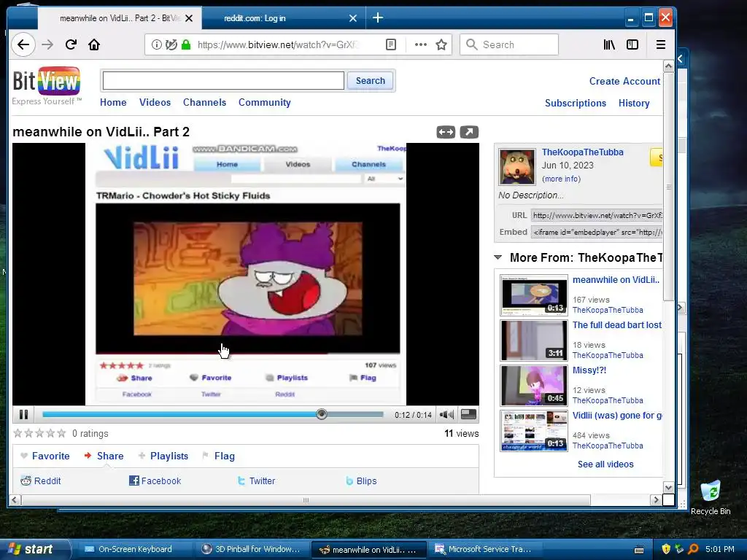
Task: Collapse the 'More From' section triangle
Action: coord(498,257)
